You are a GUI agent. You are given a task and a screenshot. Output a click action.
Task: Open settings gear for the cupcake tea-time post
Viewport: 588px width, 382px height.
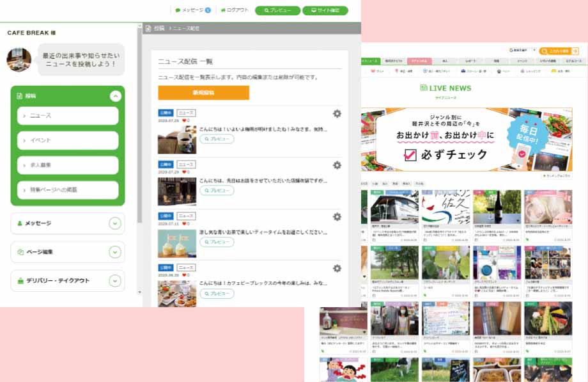point(337,217)
